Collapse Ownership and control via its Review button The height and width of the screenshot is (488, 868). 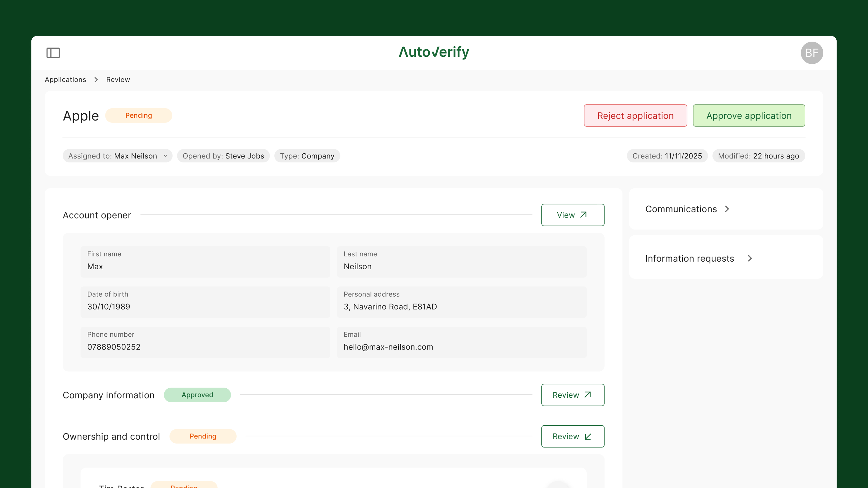pos(573,436)
